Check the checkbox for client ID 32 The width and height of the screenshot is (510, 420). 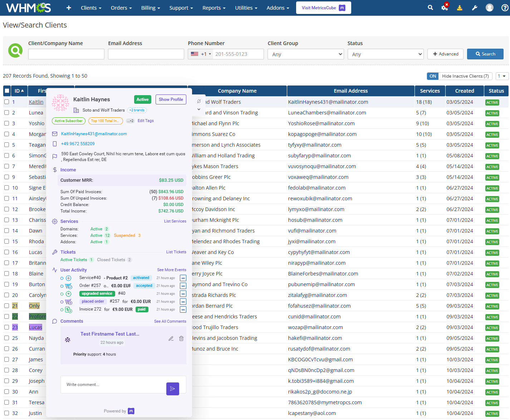point(7,413)
